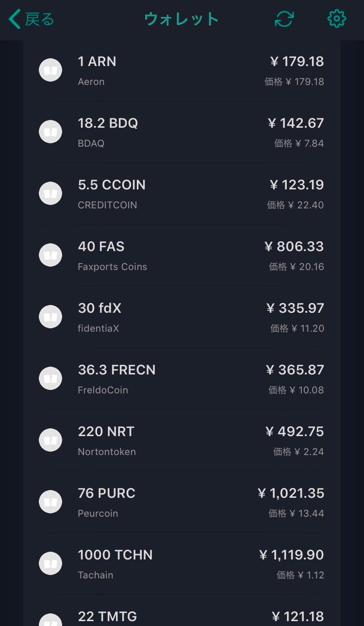The height and width of the screenshot is (626, 364).
Task: Open the 1 ARN wallet entry
Action: click(97, 62)
